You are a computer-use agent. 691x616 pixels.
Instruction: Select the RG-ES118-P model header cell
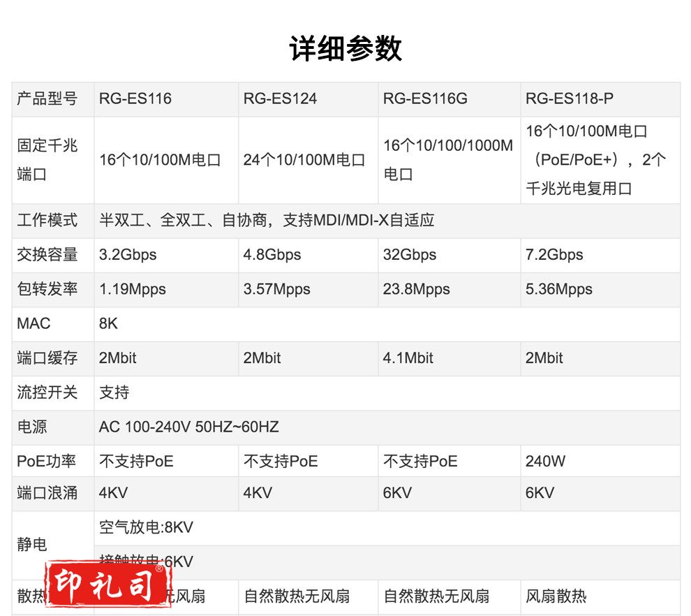point(570,99)
